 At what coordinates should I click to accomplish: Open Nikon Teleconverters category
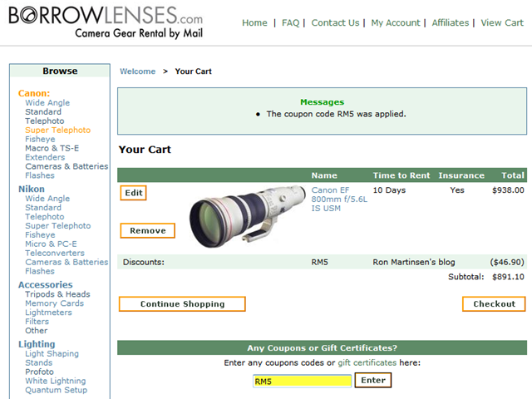tap(55, 253)
